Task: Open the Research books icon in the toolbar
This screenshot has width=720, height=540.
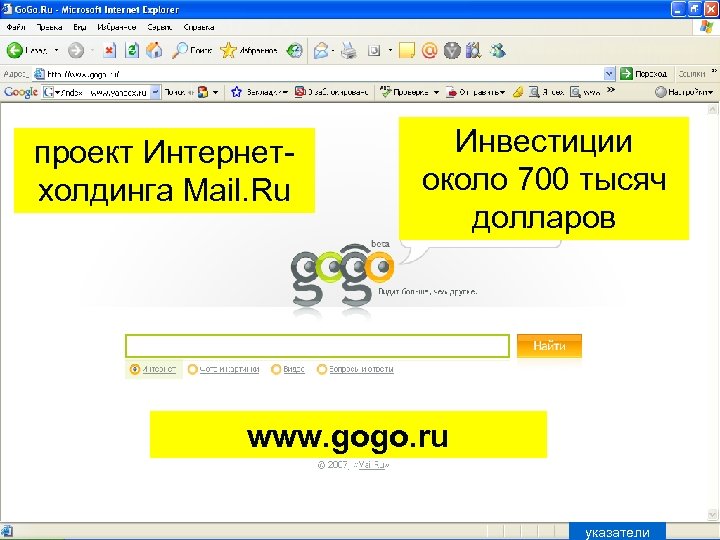Action: click(x=473, y=51)
